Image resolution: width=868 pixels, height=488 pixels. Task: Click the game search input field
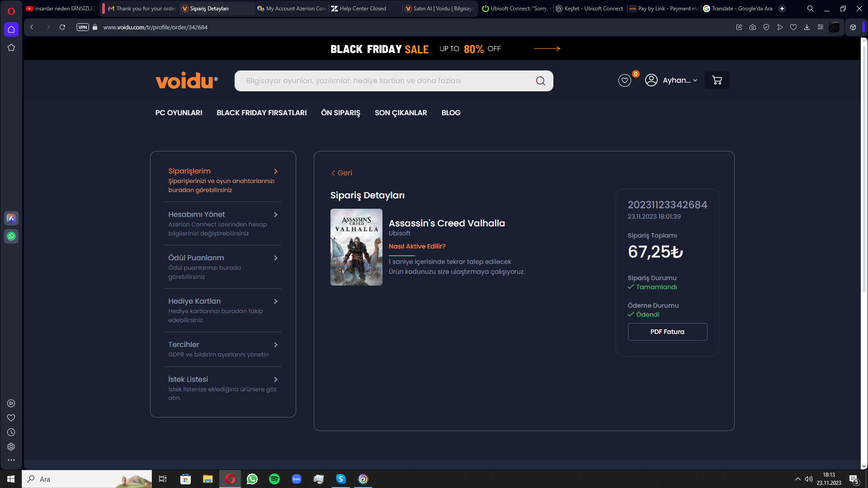coord(384,81)
